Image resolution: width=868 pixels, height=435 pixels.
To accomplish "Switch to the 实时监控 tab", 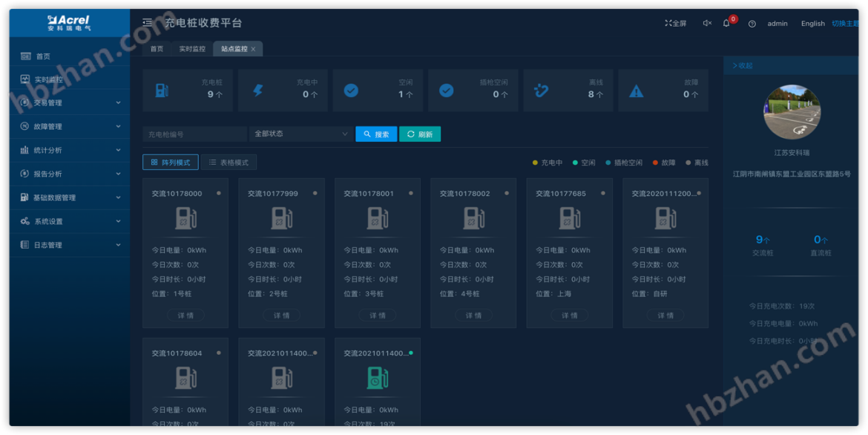I will point(191,48).
